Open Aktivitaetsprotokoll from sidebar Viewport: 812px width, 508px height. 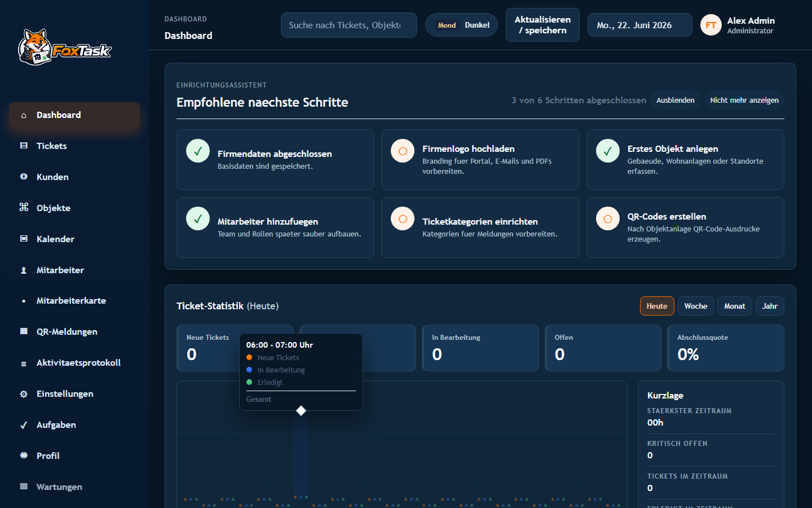(x=74, y=363)
